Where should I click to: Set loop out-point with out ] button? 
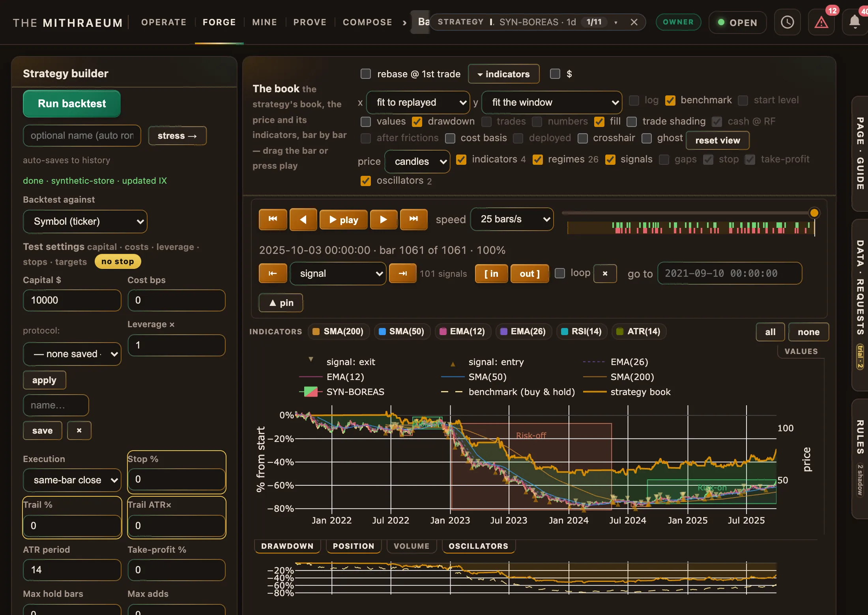point(529,273)
